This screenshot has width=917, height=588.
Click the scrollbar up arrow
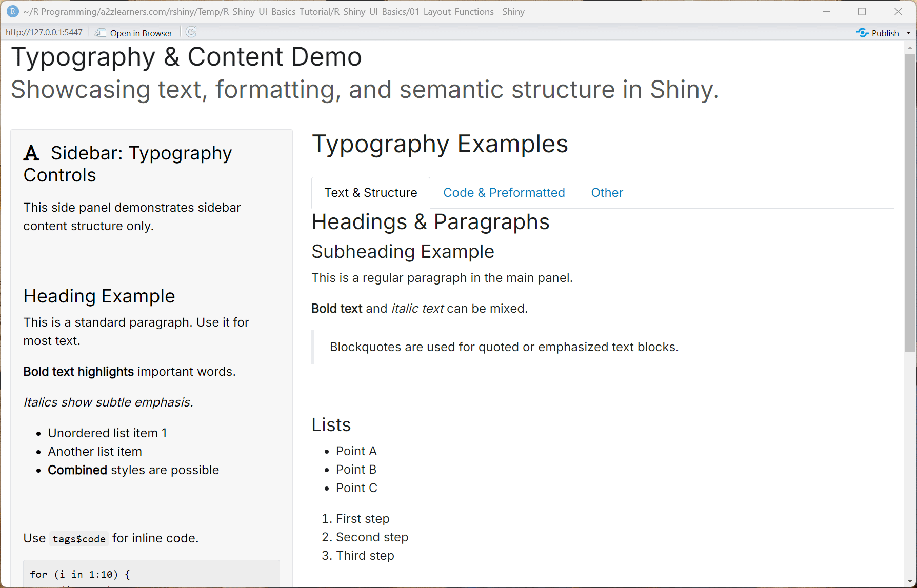click(x=910, y=47)
